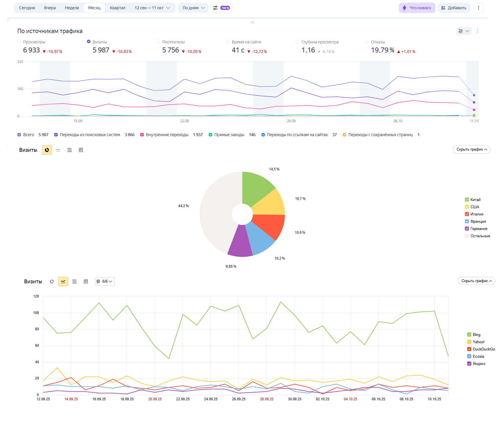This screenshot has width=504, height=431.
Task: Select the Неделя period tab
Action: click(72, 8)
